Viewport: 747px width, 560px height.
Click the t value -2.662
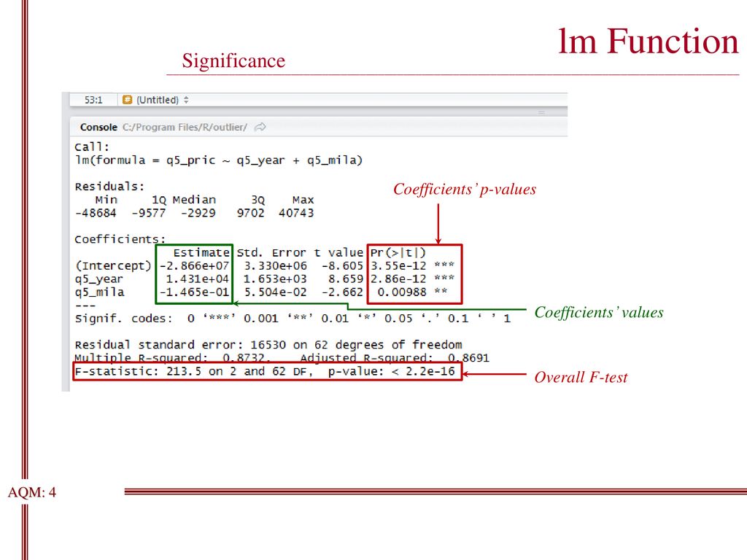point(342,292)
